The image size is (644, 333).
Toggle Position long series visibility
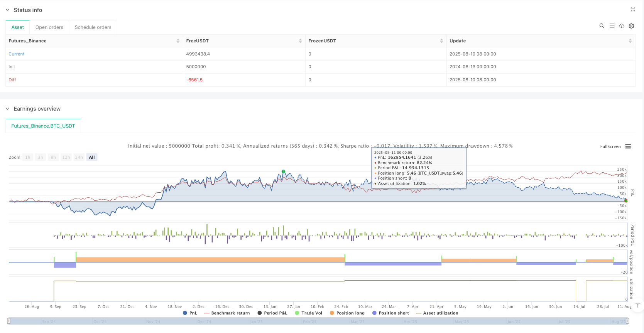pyautogui.click(x=347, y=313)
